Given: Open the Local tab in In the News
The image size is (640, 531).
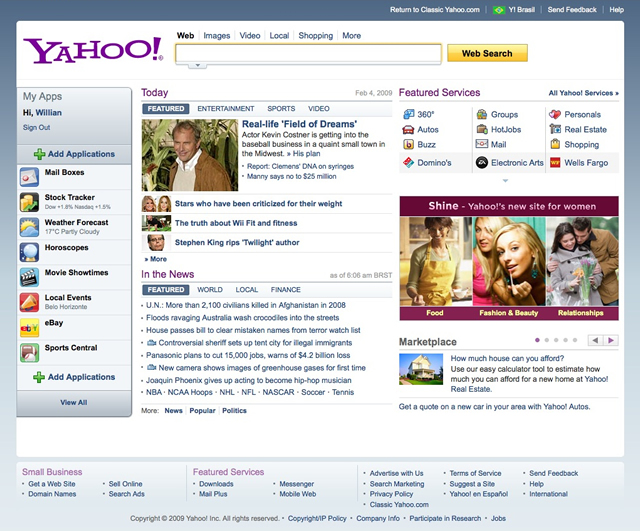Looking at the screenshot, I should (x=247, y=289).
